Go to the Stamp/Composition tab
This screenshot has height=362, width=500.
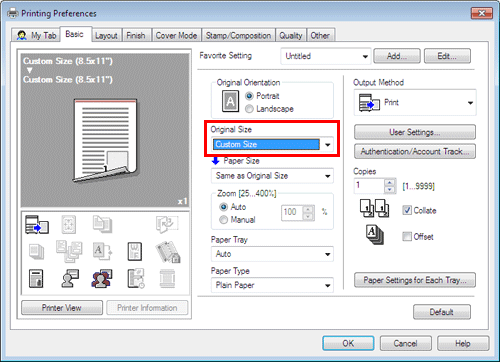point(238,35)
